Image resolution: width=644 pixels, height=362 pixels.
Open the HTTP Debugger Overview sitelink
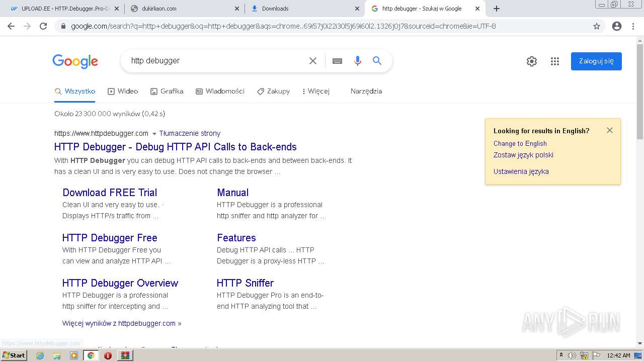[120, 283]
